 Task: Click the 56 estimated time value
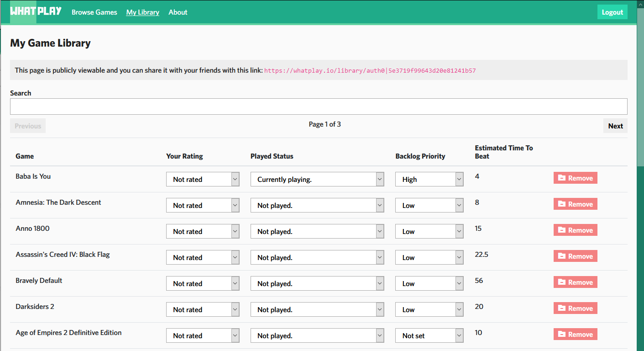click(479, 281)
